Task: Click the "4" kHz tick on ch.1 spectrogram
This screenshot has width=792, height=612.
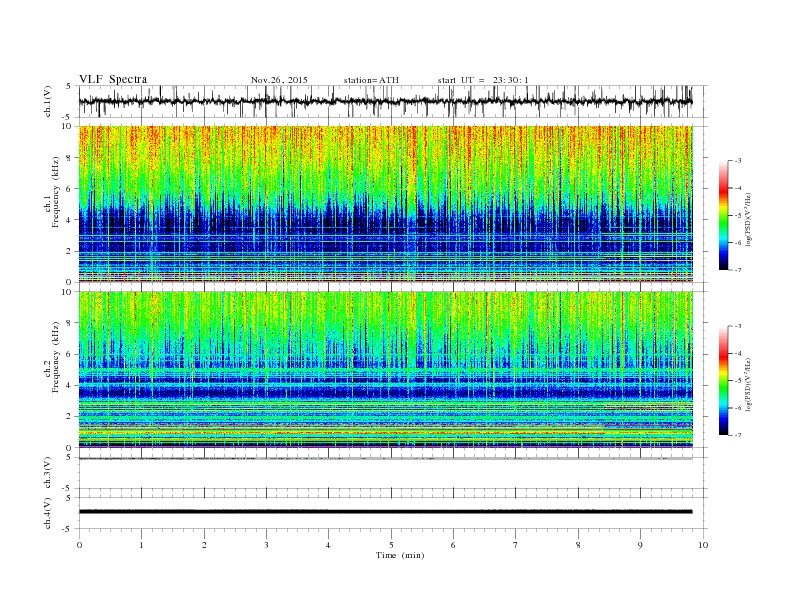Action: [x=70, y=220]
